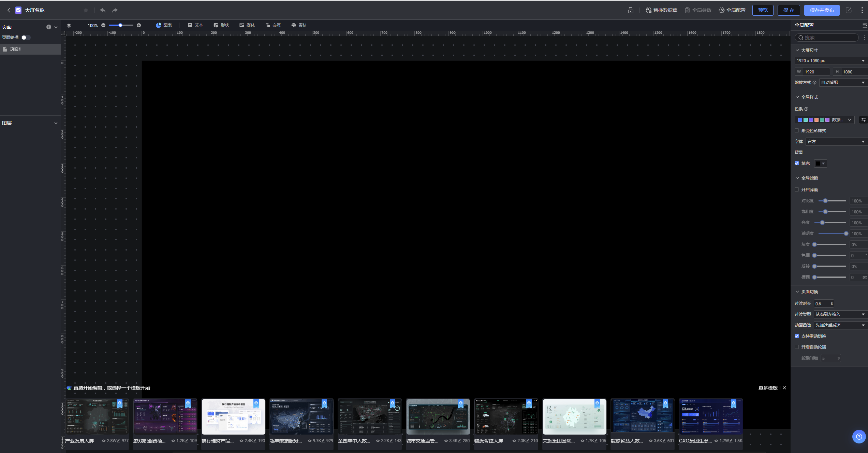Click the favorite star icon
Viewport: 868px width, 453px height.
pos(86,10)
